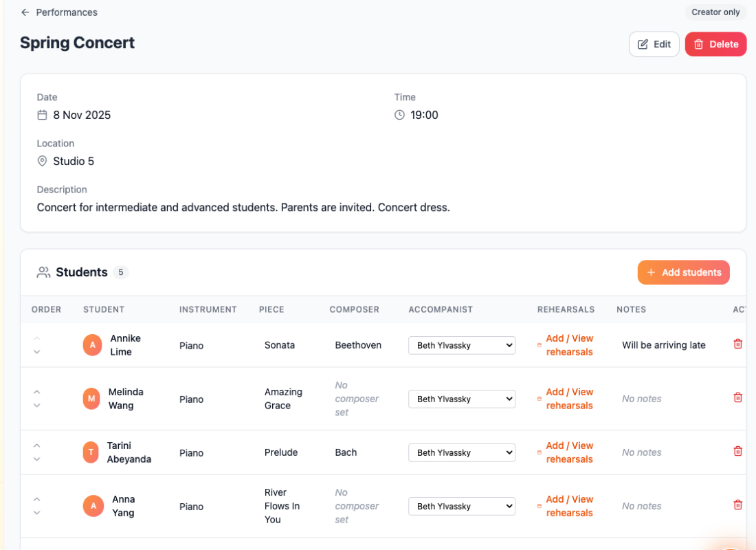Click the Edit button
Viewport: 756px width, 550px height.
654,44
